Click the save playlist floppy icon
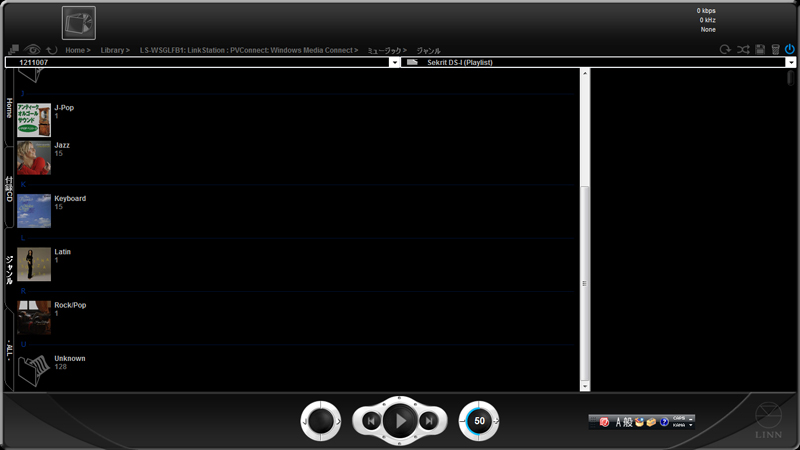 click(760, 49)
